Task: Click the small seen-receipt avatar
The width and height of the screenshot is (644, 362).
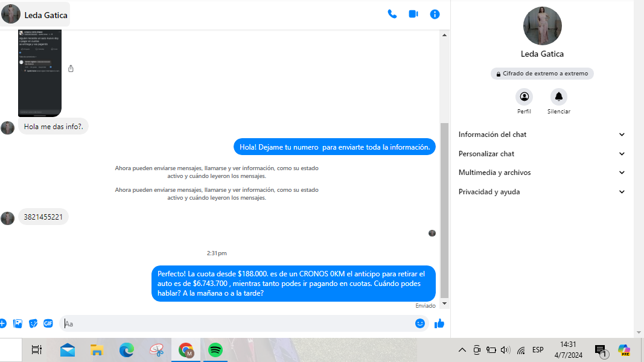Action: pyautogui.click(x=432, y=233)
